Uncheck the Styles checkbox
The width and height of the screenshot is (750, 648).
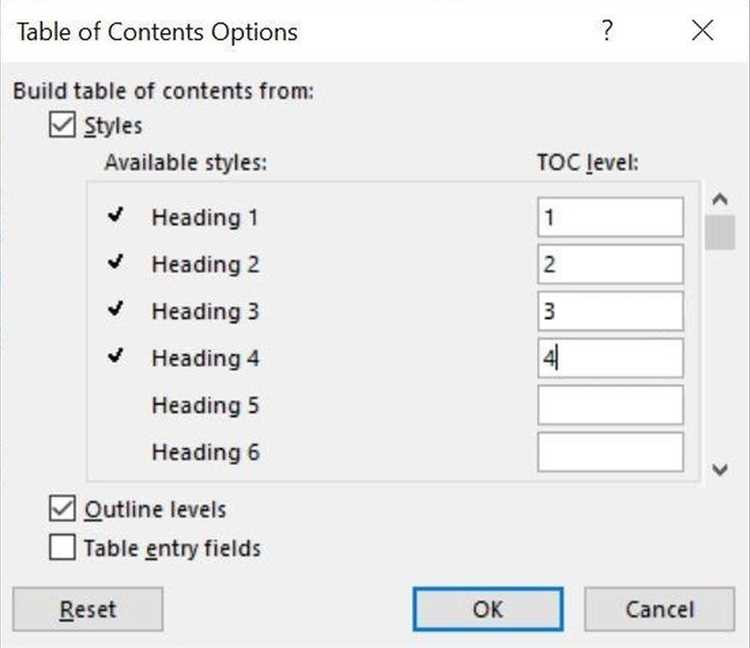point(62,126)
